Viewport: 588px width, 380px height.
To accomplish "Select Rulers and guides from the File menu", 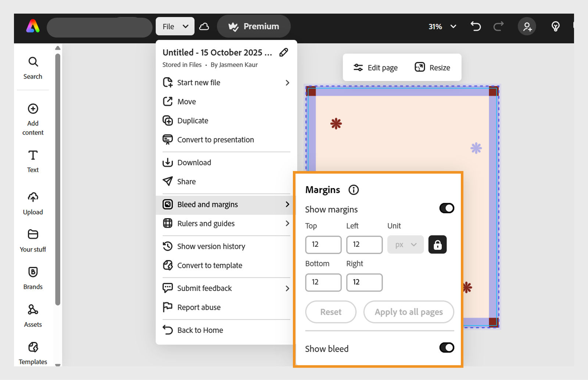I will 206,223.
